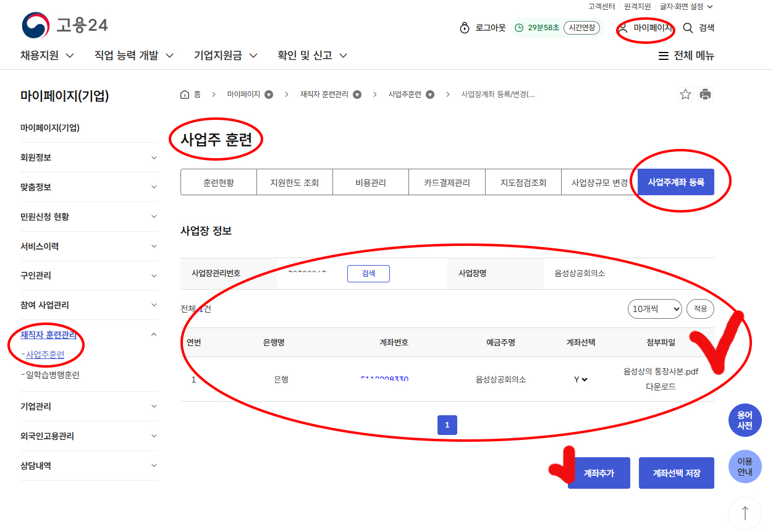This screenshot has width=773, height=532.
Task: Click the 로그아웃 lock icon
Action: coord(465,28)
